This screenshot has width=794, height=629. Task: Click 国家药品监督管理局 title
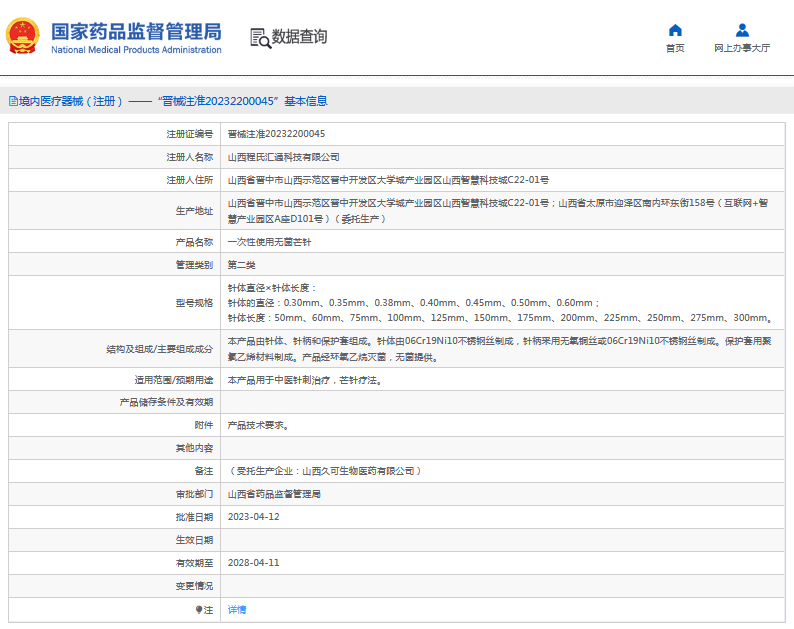[x=136, y=31]
